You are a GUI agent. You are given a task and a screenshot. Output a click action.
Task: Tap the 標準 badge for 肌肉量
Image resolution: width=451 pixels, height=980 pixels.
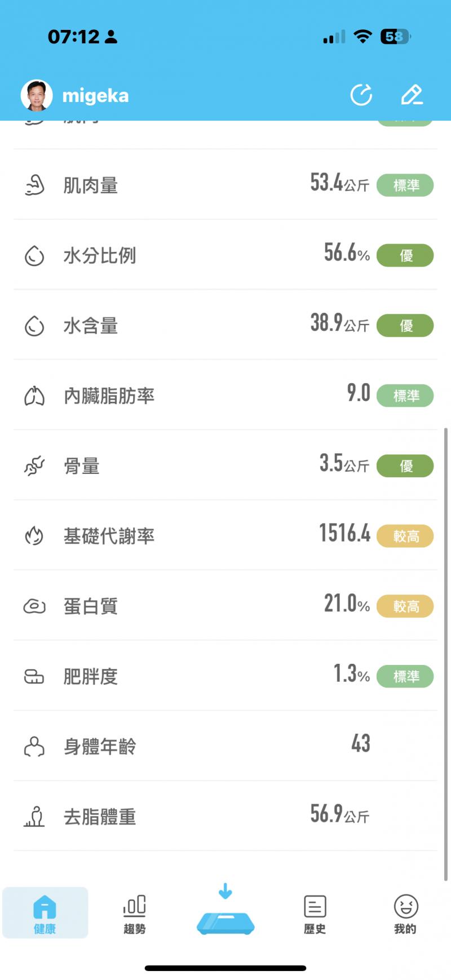(x=405, y=185)
